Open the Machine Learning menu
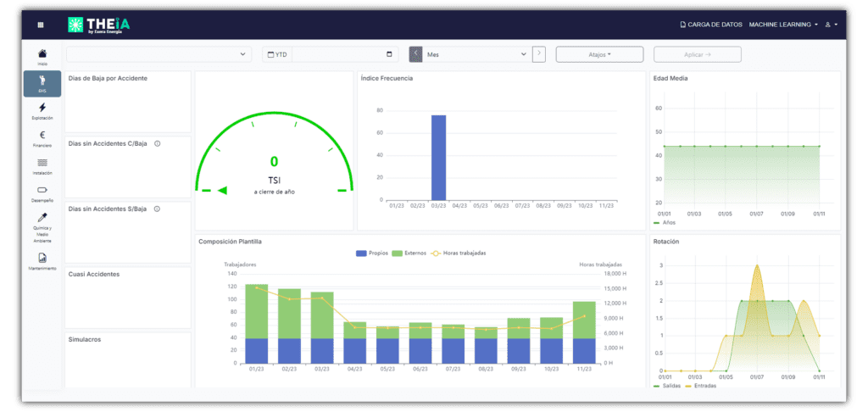Viewport: 868px width, 412px height. 783,25
